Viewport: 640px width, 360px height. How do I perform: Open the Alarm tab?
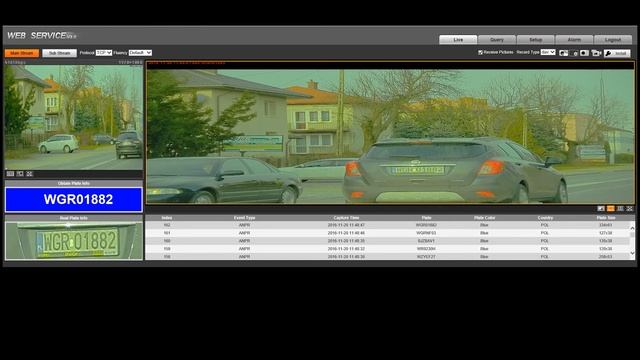click(x=574, y=40)
